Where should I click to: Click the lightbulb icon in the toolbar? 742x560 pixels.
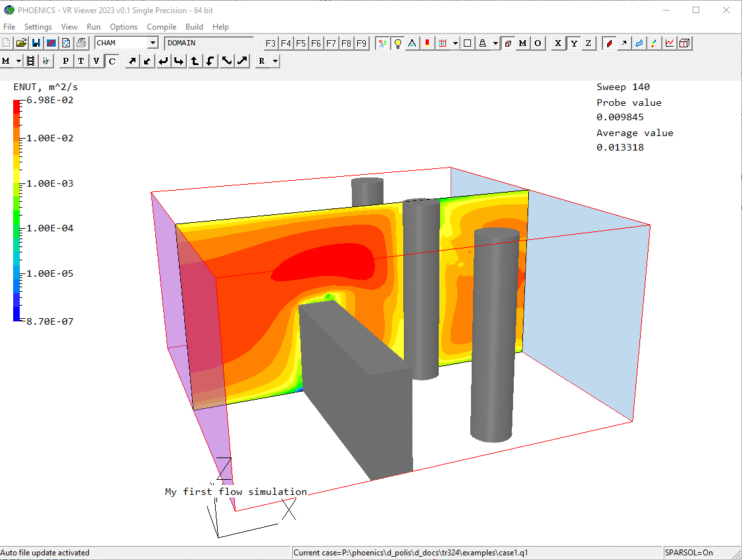[397, 43]
